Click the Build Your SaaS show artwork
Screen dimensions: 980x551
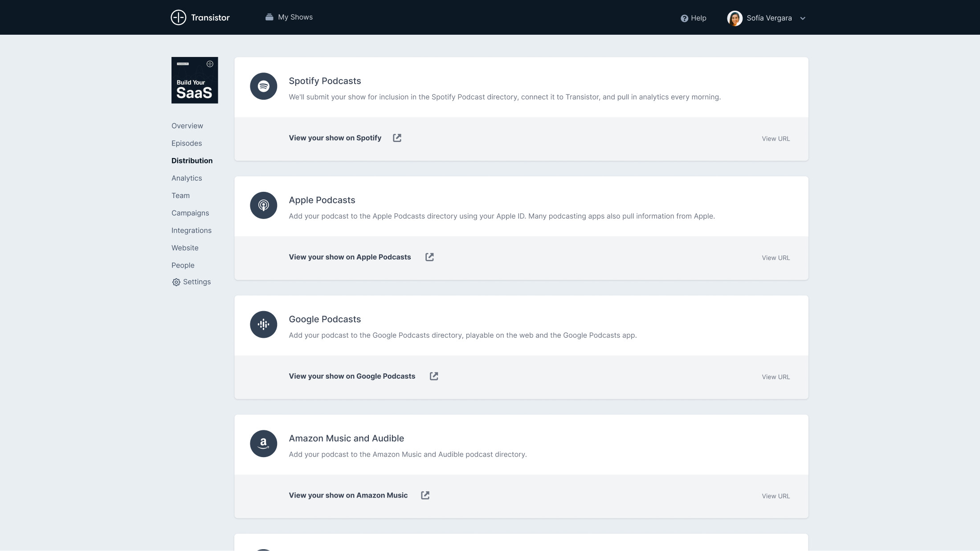click(195, 80)
